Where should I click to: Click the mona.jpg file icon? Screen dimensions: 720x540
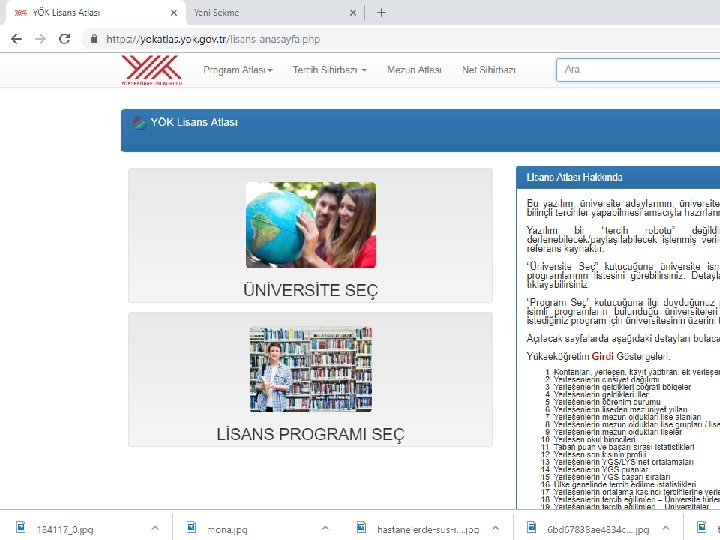(x=192, y=527)
